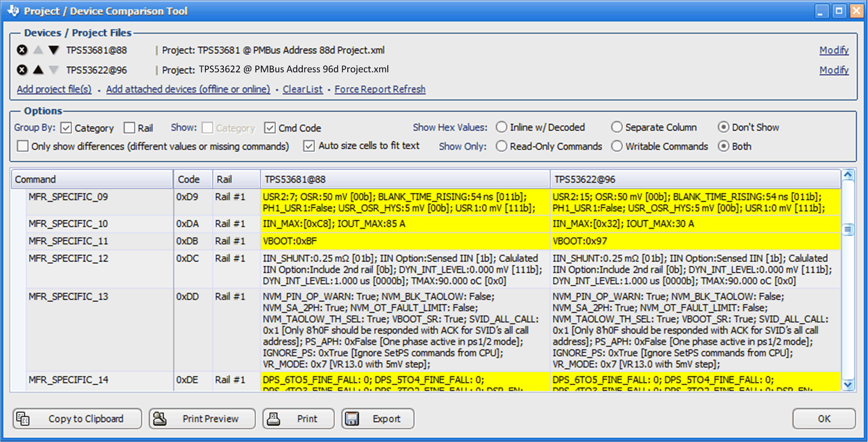
Task: Click TPS53681 PMBus Address 88d project filename
Action: [x=291, y=50]
